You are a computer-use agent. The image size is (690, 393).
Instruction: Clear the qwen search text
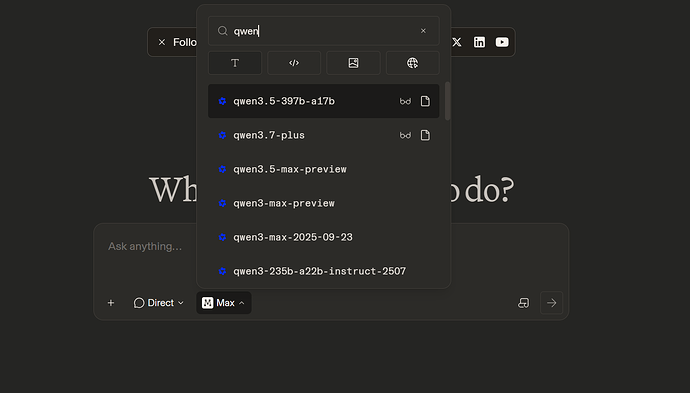(x=423, y=31)
